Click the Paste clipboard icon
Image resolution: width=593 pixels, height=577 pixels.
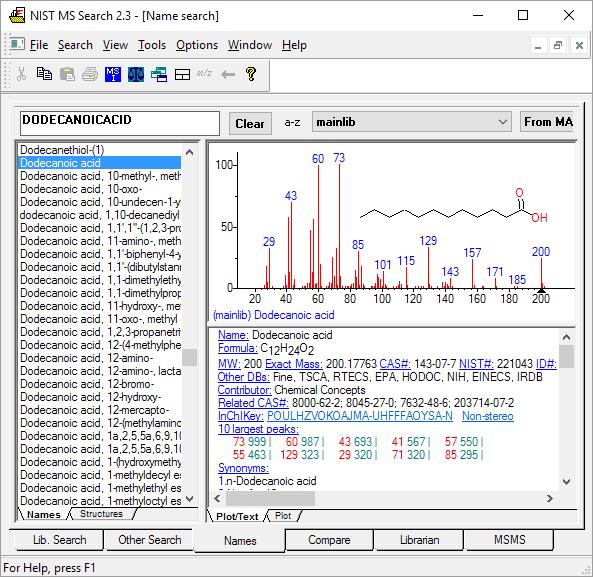67,74
